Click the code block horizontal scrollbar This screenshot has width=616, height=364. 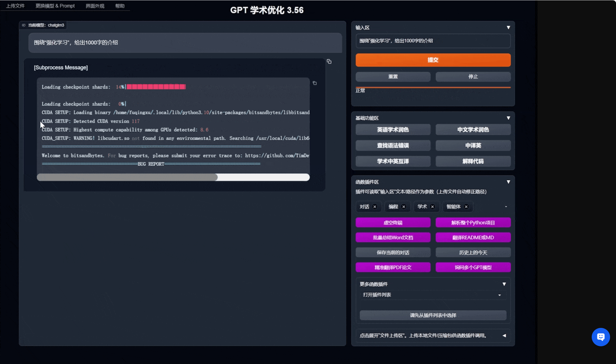[x=127, y=177]
